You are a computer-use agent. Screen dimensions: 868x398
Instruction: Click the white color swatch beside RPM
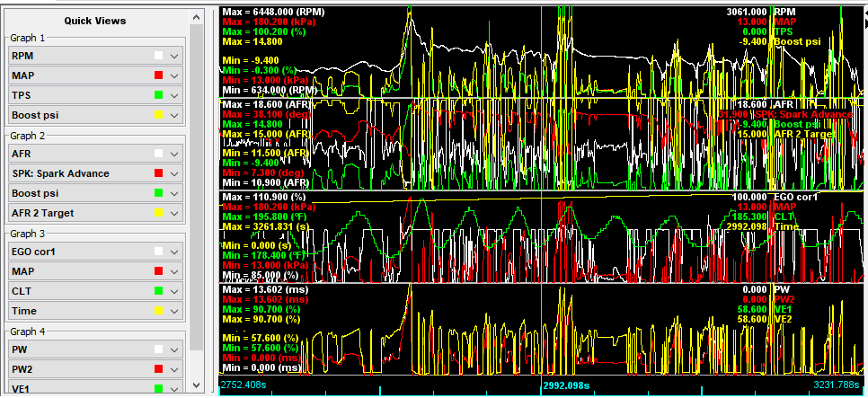(160, 56)
